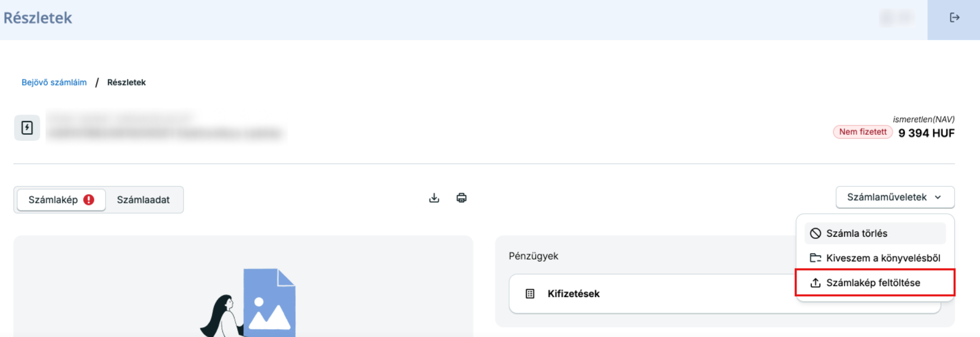Screen dimensions: 980x337
Task: Click the printer icon
Action: 461,198
